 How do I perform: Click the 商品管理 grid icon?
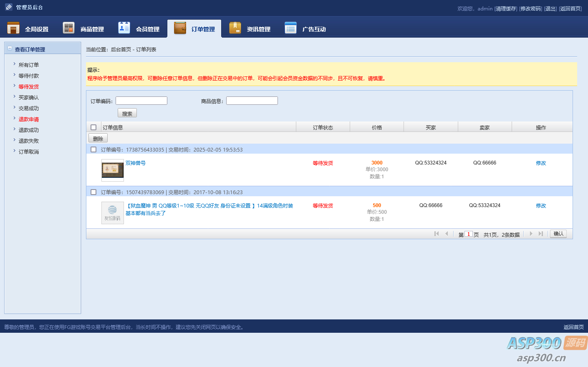[x=68, y=28]
